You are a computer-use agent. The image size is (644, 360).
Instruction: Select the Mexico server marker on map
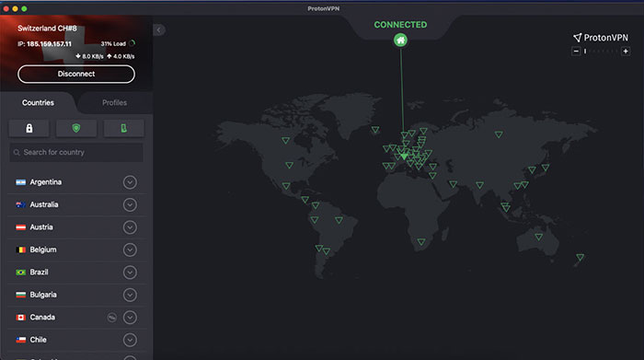(286, 186)
